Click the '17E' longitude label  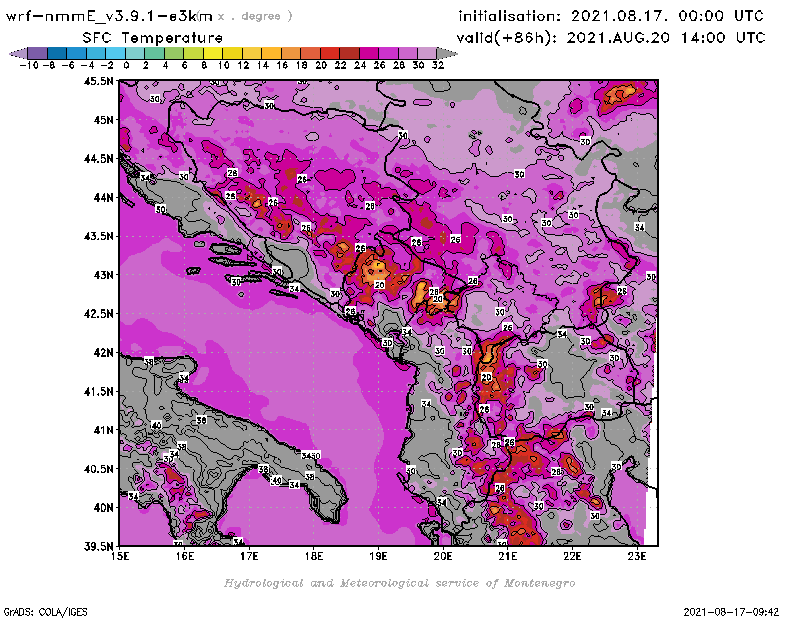pyautogui.click(x=249, y=556)
